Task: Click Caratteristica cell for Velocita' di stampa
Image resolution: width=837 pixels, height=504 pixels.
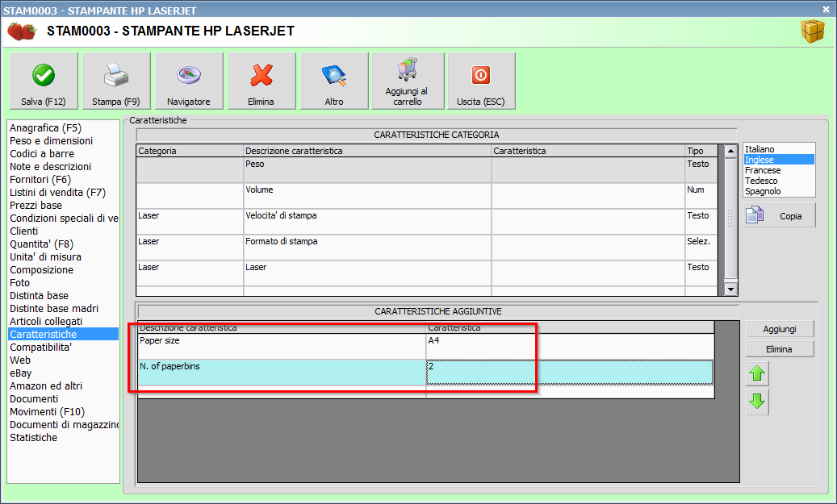Action: [x=588, y=221]
